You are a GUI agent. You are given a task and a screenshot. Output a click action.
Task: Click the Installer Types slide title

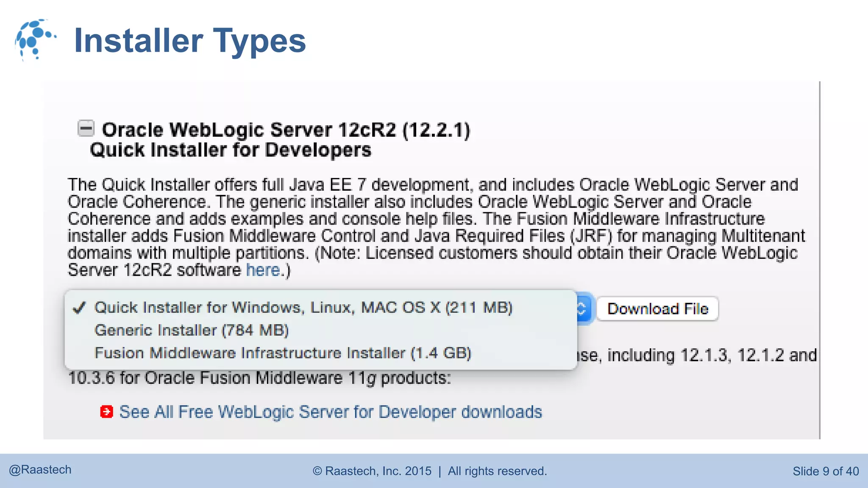(x=190, y=41)
